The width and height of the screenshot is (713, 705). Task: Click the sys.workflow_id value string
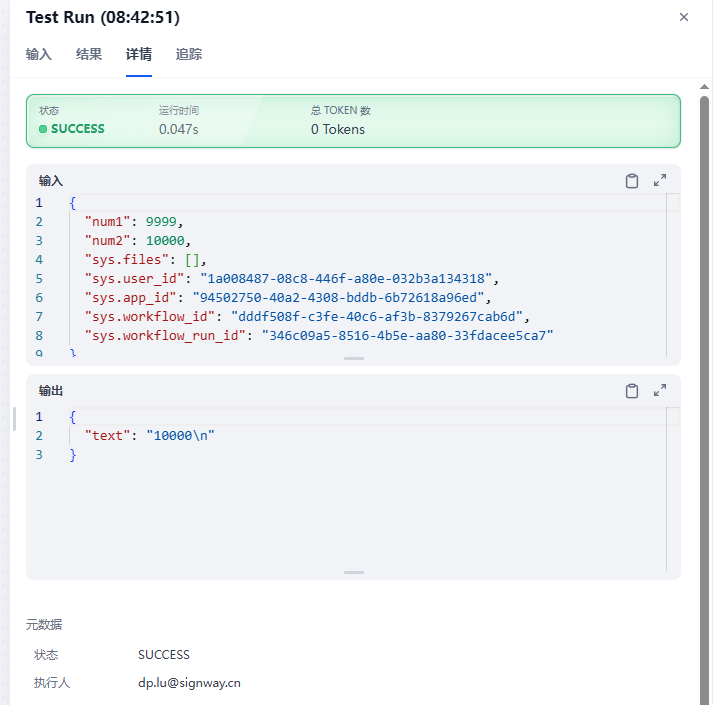point(377,317)
